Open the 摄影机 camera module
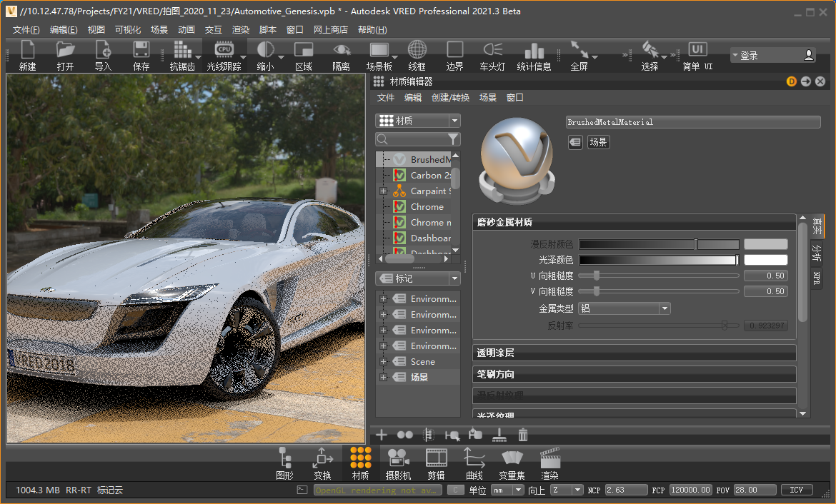Viewport: 836px width, 504px height. [398, 463]
